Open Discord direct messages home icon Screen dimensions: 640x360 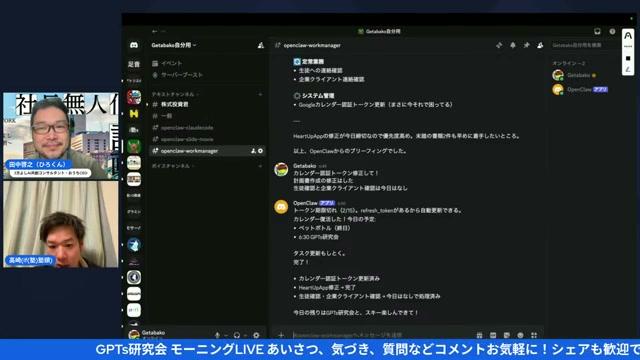[134, 45]
